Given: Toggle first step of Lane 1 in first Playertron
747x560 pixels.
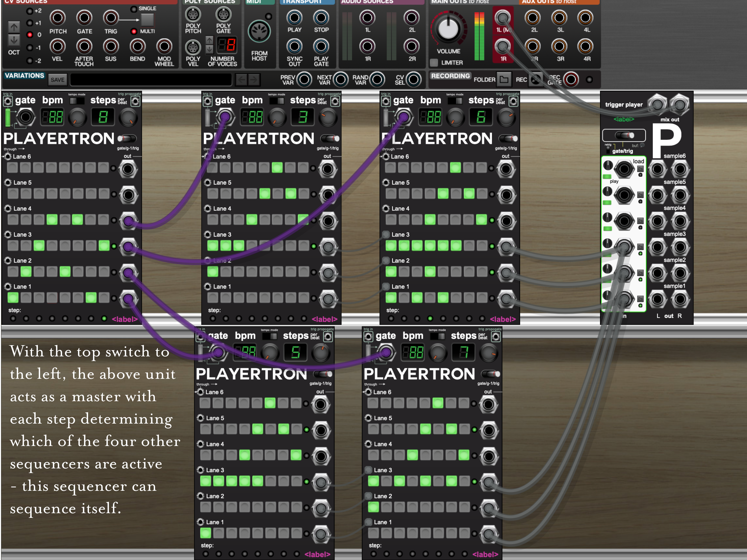Looking at the screenshot, I should [x=13, y=298].
